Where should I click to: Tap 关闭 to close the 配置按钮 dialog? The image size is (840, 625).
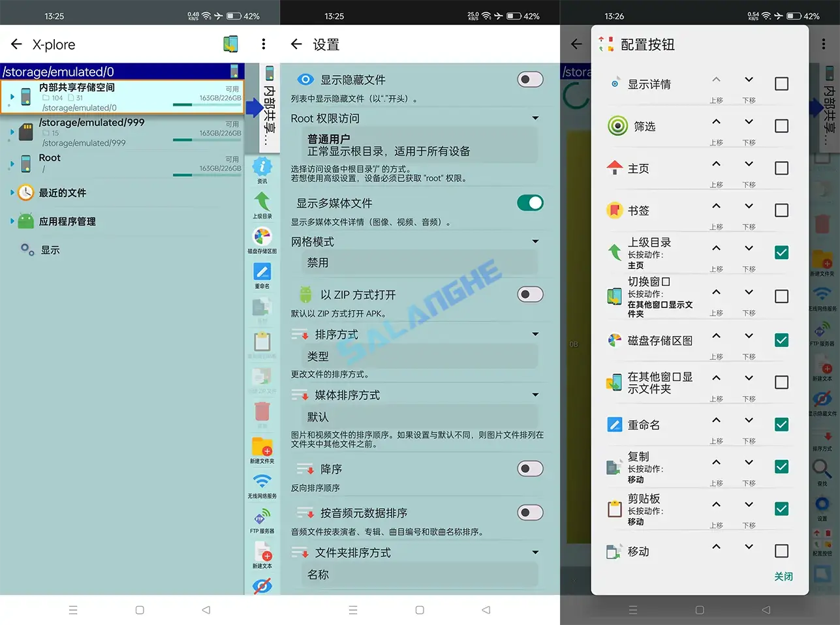784,577
